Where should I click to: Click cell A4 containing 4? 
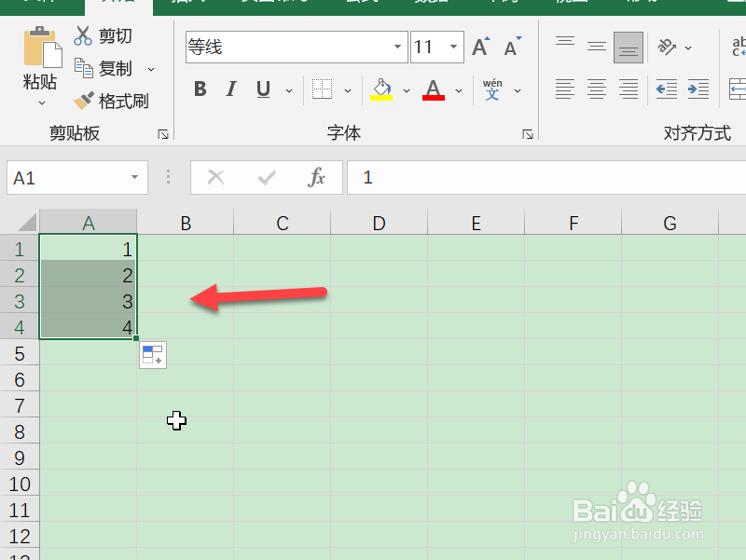click(x=88, y=326)
